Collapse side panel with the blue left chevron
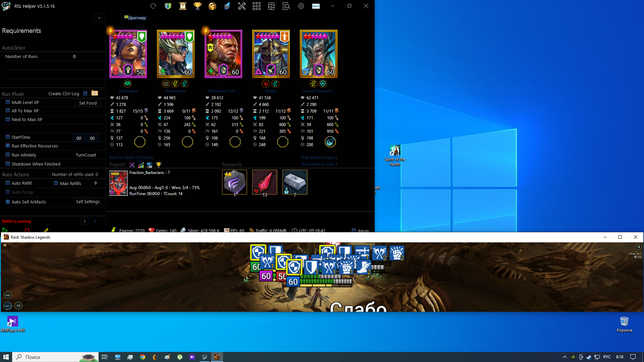This screenshot has height=362, width=644. [95, 221]
